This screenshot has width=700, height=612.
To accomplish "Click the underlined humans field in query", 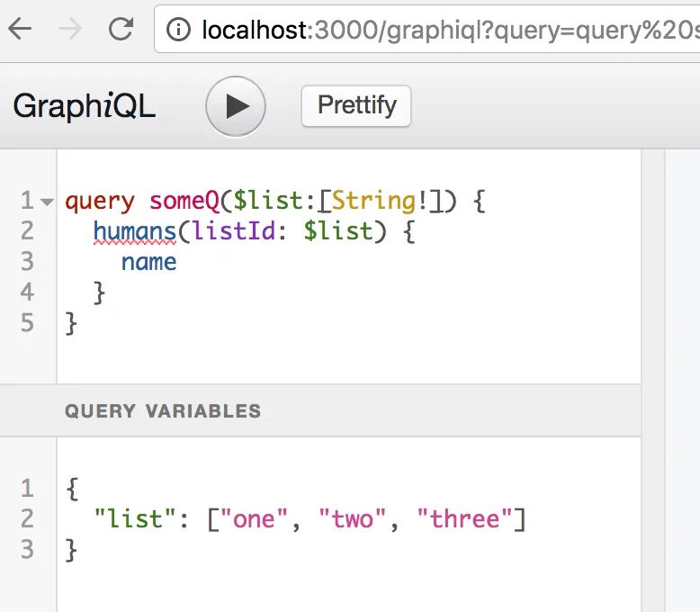I will click(x=135, y=232).
